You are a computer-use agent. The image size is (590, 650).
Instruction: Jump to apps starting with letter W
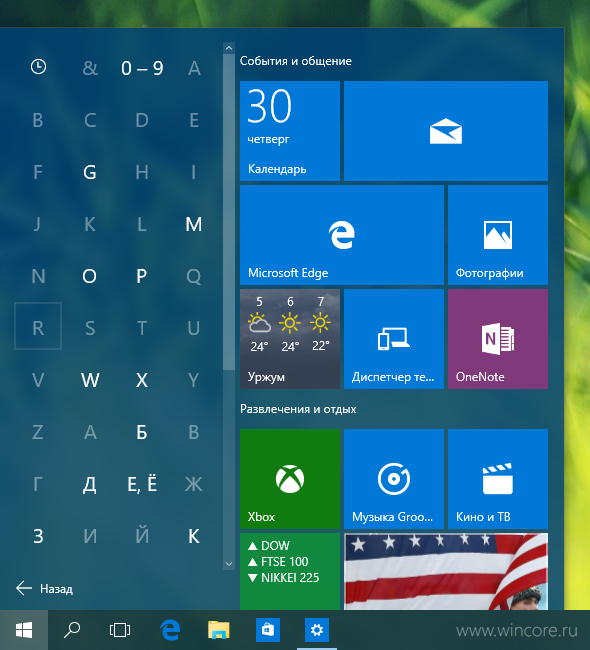(x=90, y=380)
